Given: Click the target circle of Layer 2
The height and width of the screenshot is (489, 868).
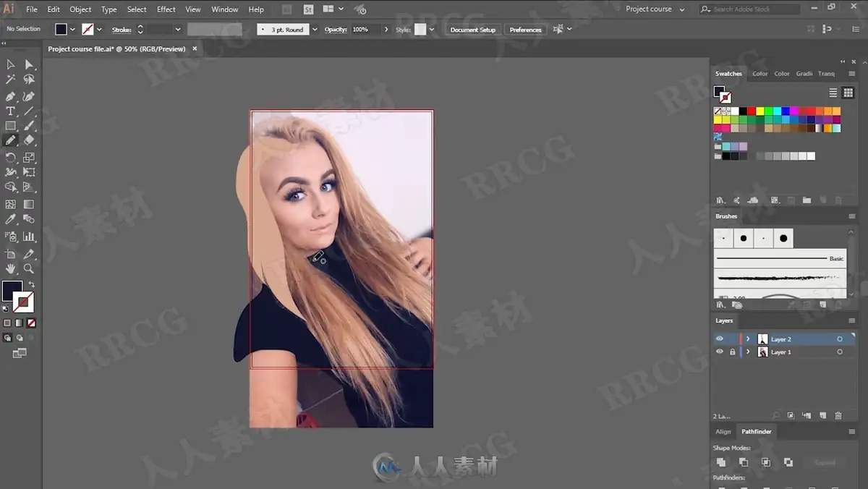Looking at the screenshot, I should coord(840,339).
